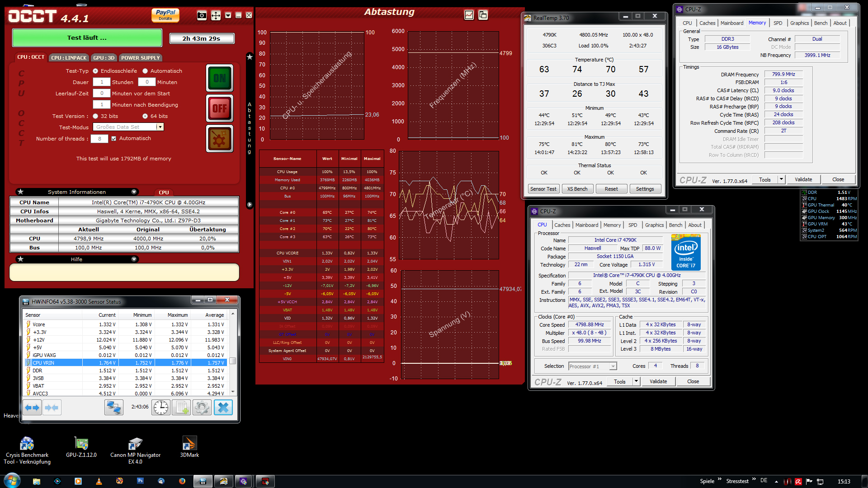
Task: Click HWiNFO reset clock icon
Action: coord(160,408)
